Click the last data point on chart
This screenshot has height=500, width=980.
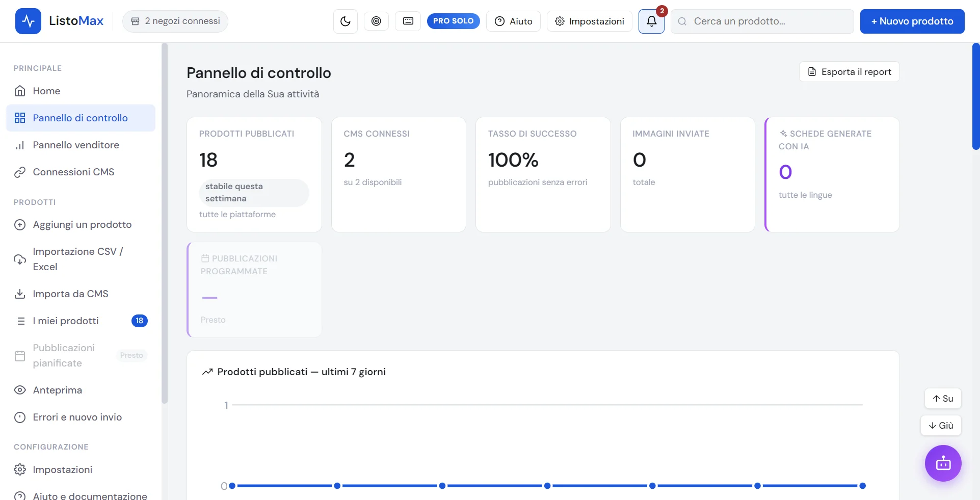(862, 486)
